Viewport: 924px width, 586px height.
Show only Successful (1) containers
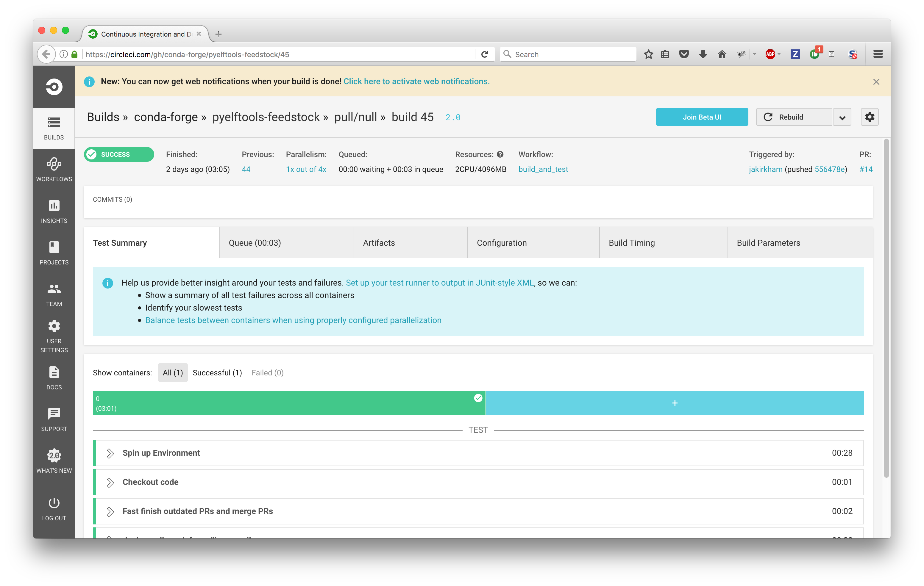tap(217, 373)
